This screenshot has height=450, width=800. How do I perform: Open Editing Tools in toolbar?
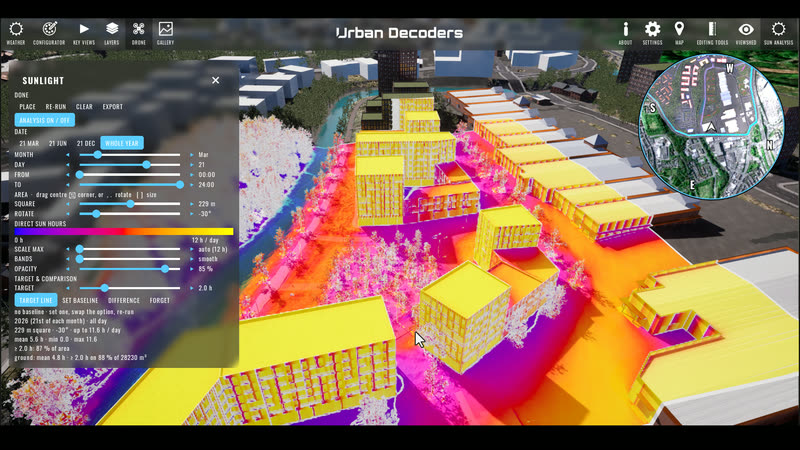coord(712,33)
